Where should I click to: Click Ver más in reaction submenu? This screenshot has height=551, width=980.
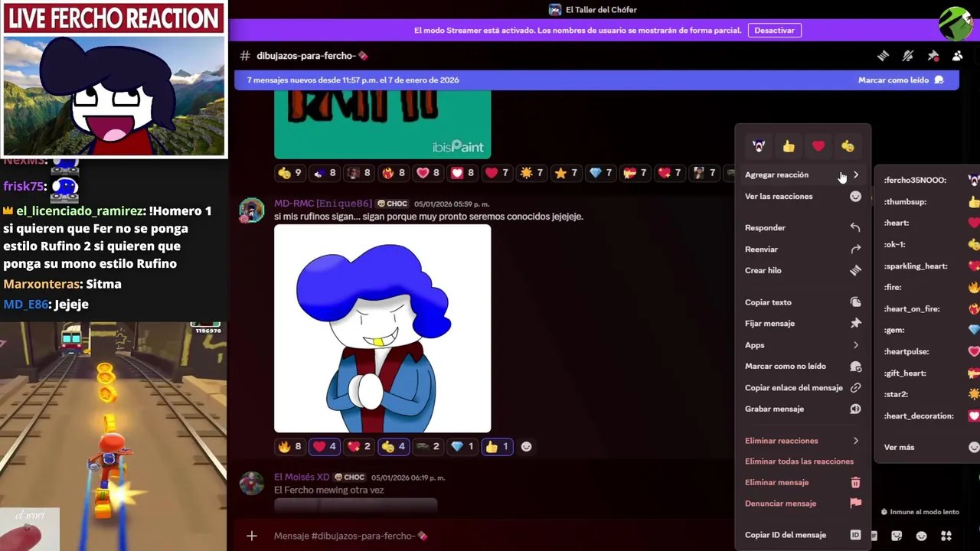929,447
